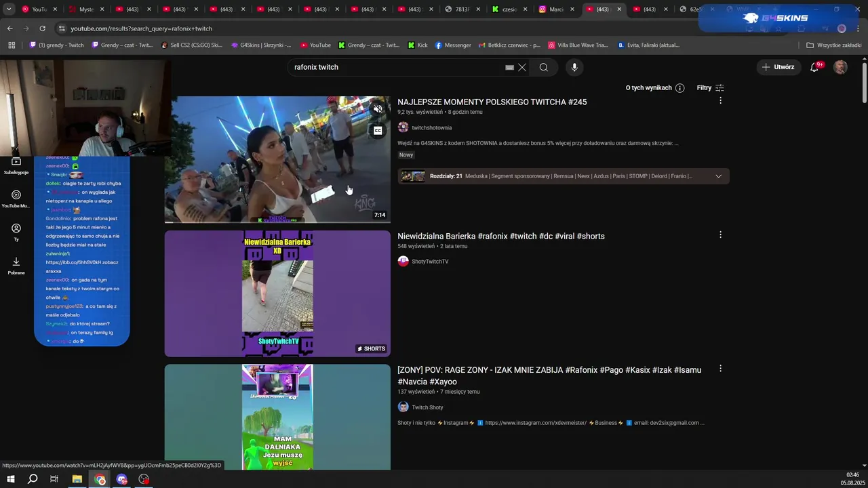The width and height of the screenshot is (868, 488).
Task: Open the Sell CS2 (CS:GO) Ski... bookmark
Action: pyautogui.click(x=192, y=45)
